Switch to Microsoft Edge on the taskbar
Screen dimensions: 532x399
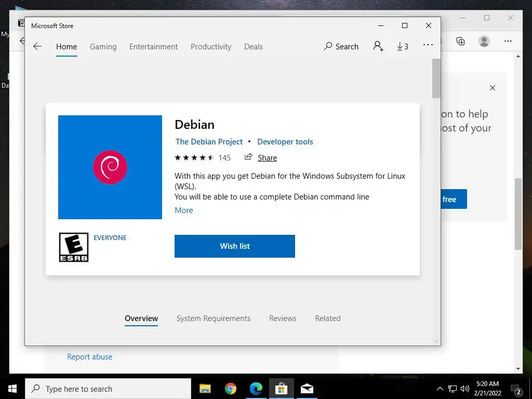point(256,389)
